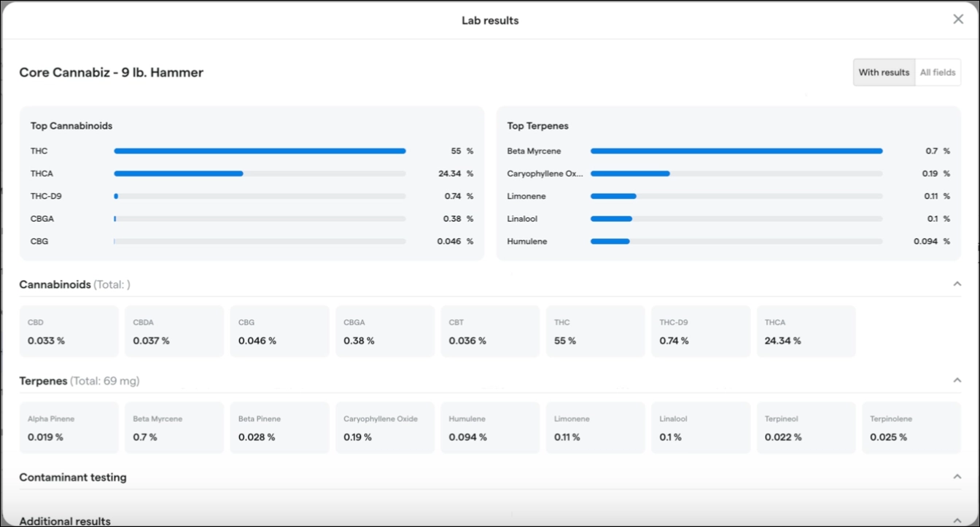Select the CBG 0.046 % card

pos(280,332)
